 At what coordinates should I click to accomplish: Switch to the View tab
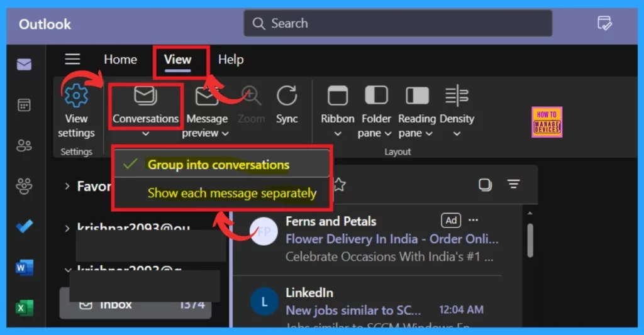coord(178,60)
